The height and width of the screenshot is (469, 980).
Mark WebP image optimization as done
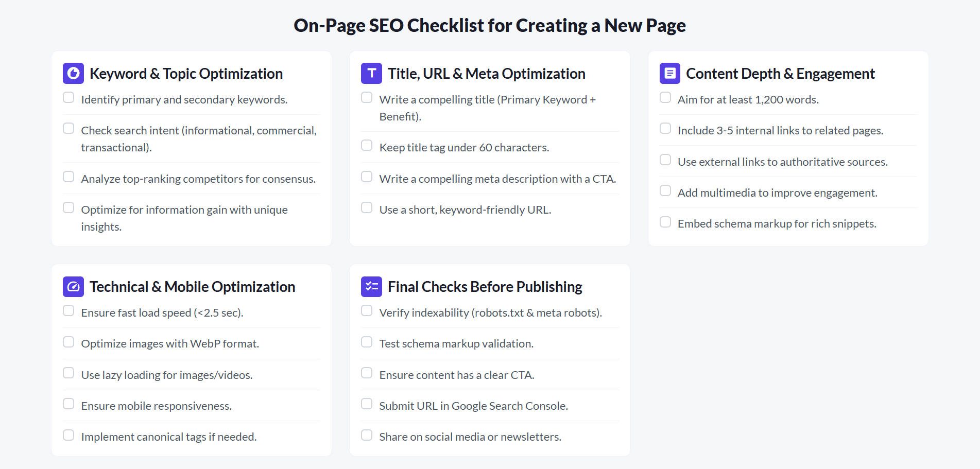point(68,341)
